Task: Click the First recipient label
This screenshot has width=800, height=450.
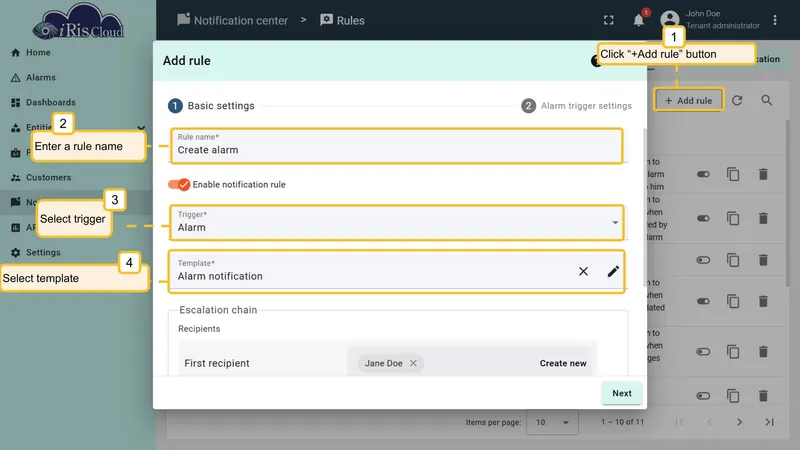Action: [x=217, y=363]
